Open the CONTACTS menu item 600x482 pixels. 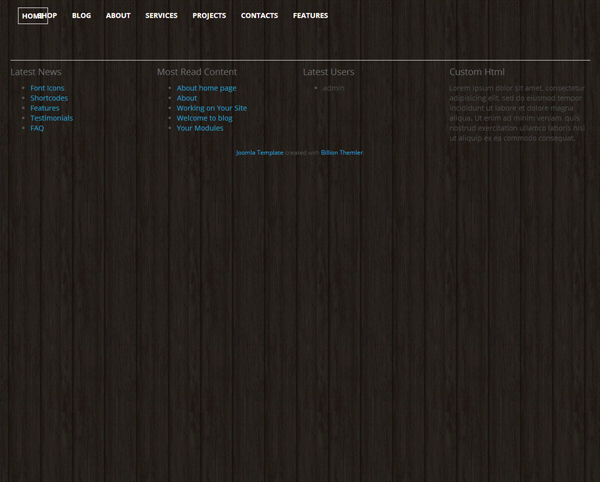pos(259,16)
